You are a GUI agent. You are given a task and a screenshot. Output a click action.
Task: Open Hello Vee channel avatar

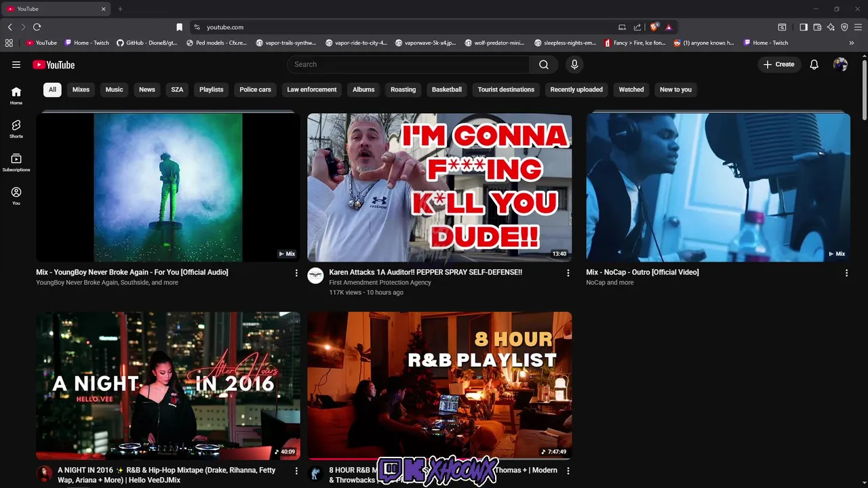(x=44, y=473)
